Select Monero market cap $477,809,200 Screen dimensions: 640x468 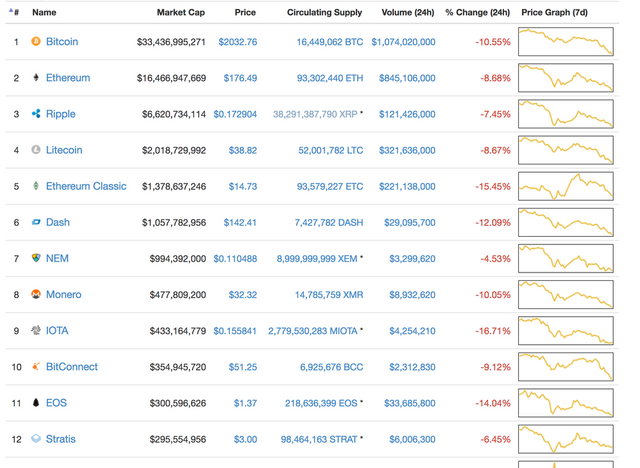178,295
